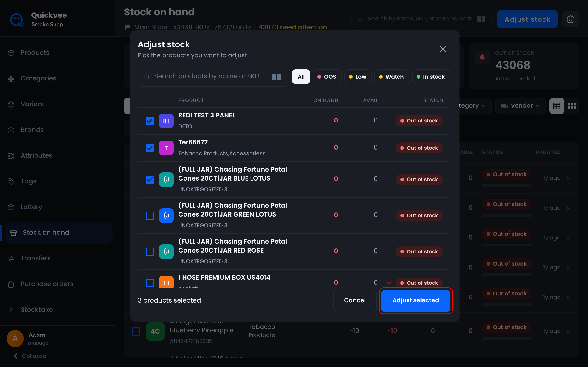Filter by OOS status
This screenshot has width=588, height=367.
pos(327,77)
